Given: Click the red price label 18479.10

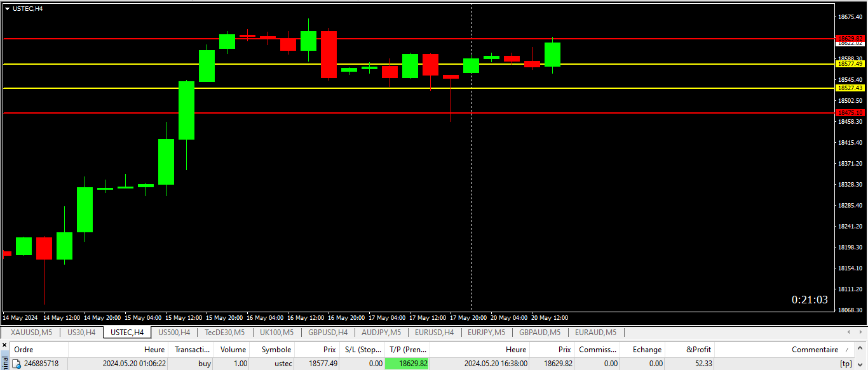Looking at the screenshot, I should click(850, 113).
